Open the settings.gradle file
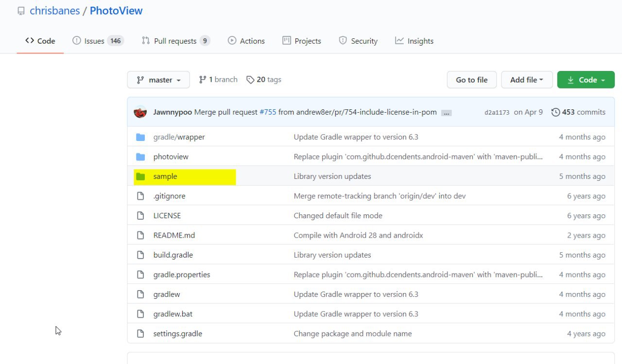 click(x=177, y=333)
